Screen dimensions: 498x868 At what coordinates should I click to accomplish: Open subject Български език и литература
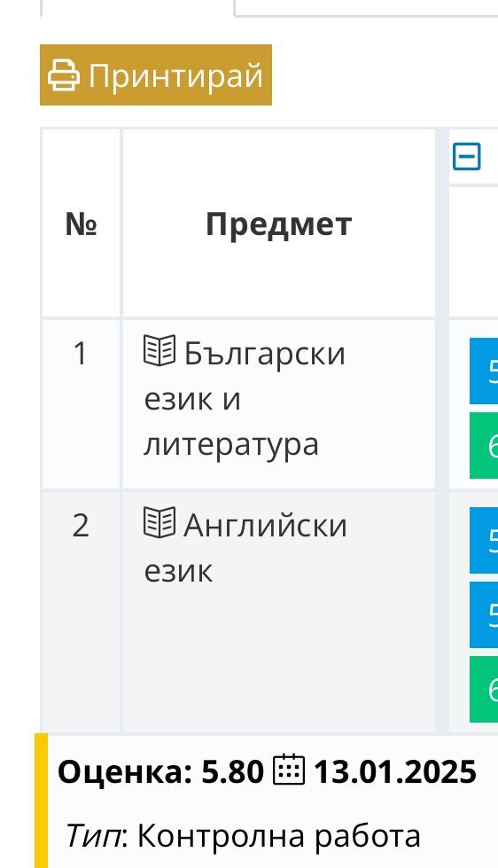244,398
